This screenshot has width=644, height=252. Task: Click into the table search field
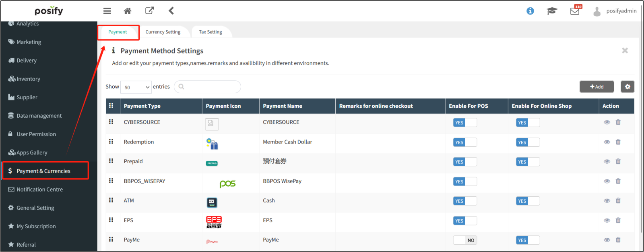pyautogui.click(x=207, y=87)
